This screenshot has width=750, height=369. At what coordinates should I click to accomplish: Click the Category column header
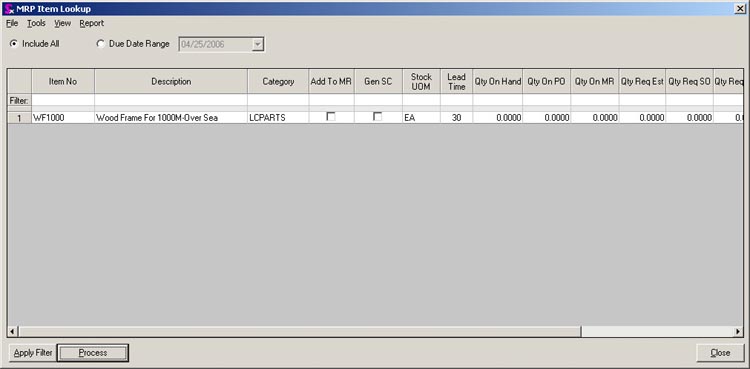click(278, 81)
